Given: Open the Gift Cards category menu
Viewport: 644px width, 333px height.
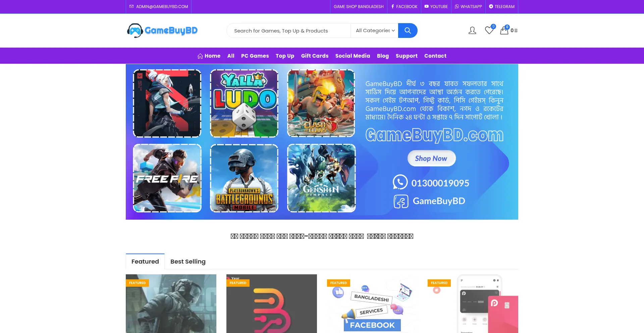Looking at the screenshot, I should coord(314,56).
